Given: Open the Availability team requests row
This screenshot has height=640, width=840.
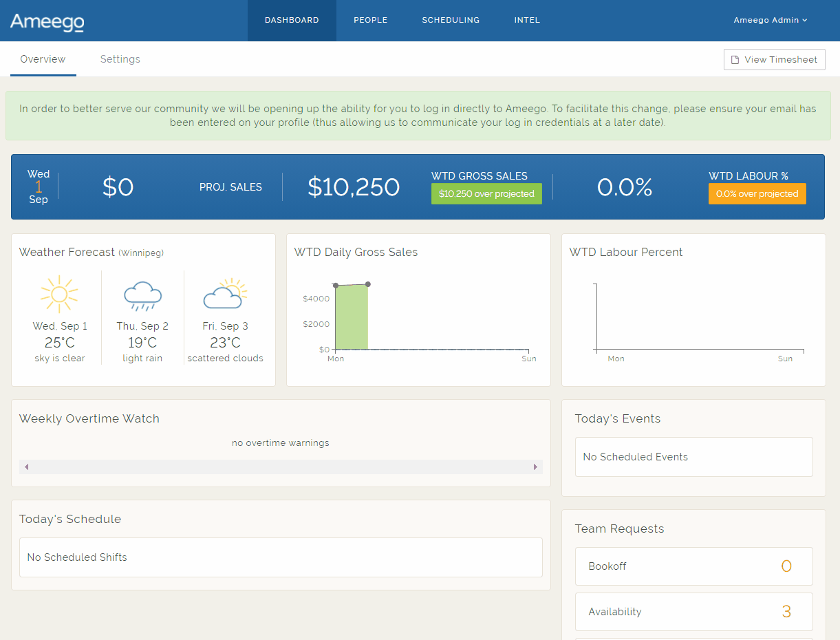Looking at the screenshot, I should [693, 612].
